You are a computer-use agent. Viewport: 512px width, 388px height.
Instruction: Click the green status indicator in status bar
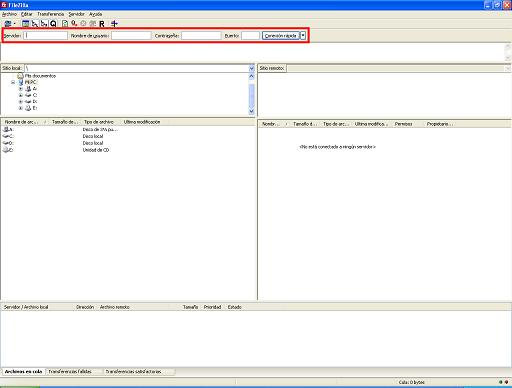[x=501, y=382]
